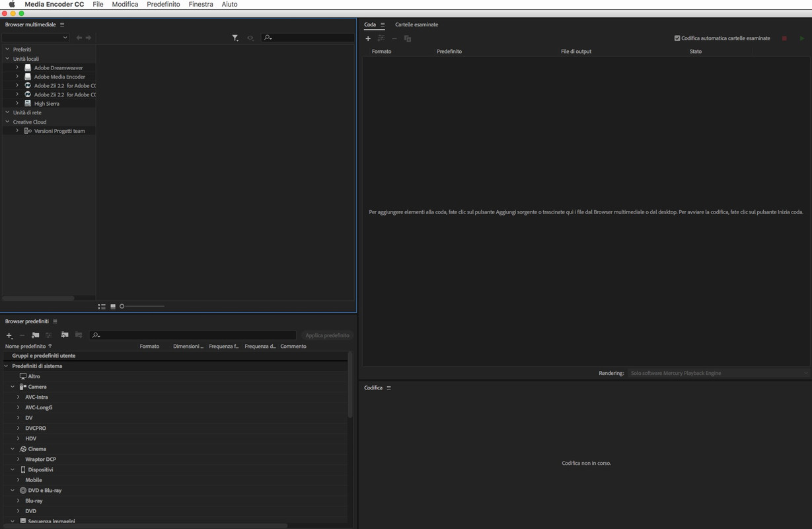Sort by Nome predefinito column header
This screenshot has width=812, height=529.
(25, 346)
